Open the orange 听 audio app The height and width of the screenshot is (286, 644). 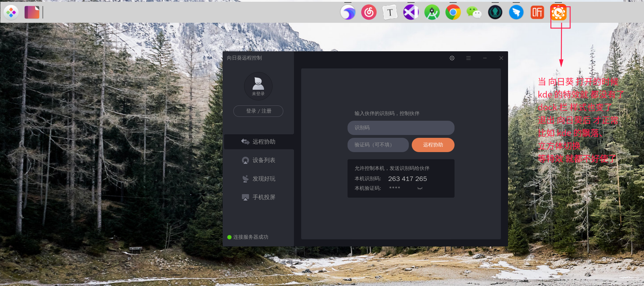537,13
